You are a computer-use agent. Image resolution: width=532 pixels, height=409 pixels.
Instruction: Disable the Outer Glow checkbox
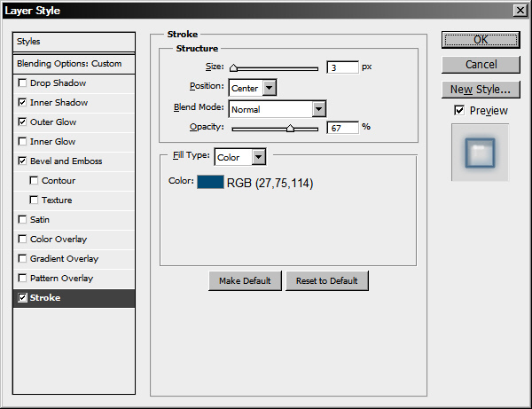tap(22, 122)
